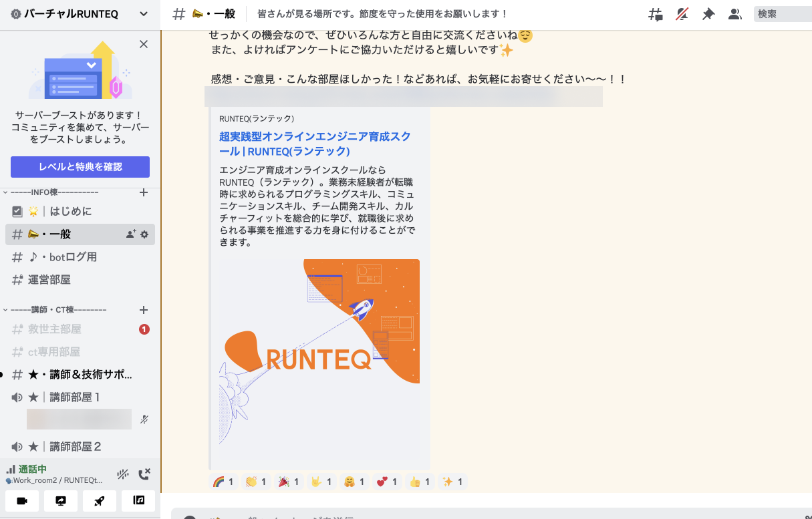Create an invite for the 一般 channel
This screenshot has width=812, height=519.
point(131,234)
